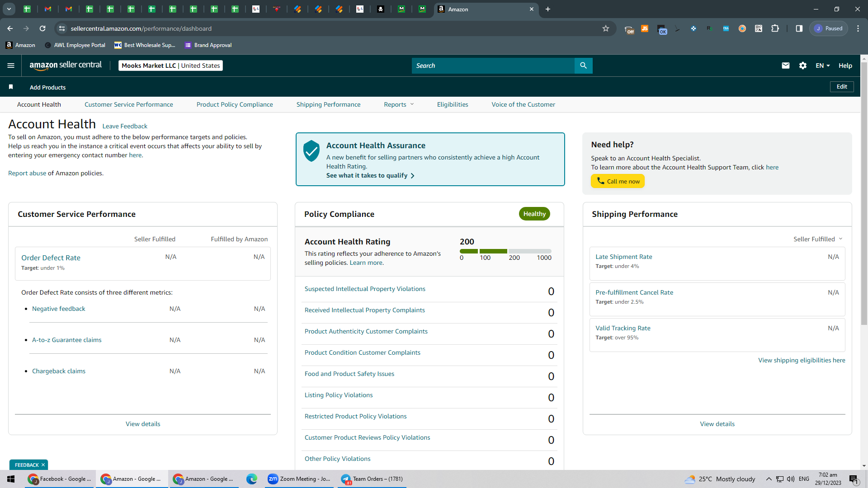
Task: View details under Customer Service Performance
Action: (x=143, y=424)
